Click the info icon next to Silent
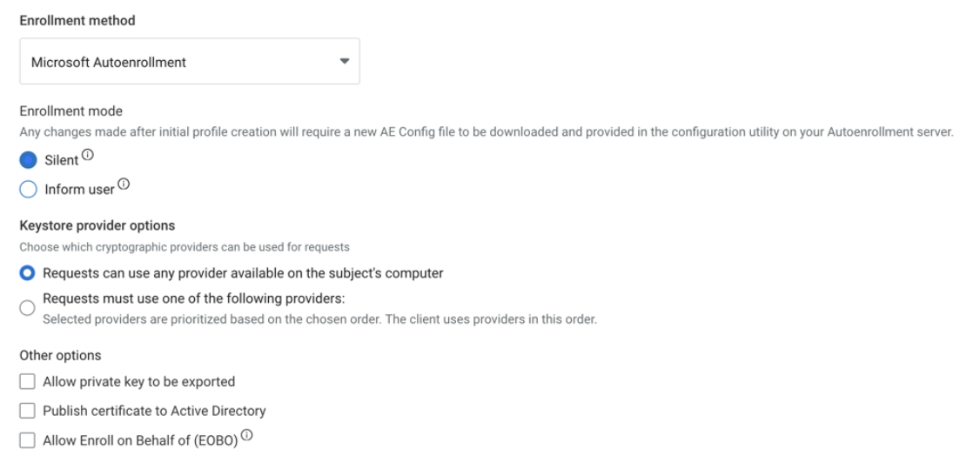The width and height of the screenshot is (980, 476). 88,157
